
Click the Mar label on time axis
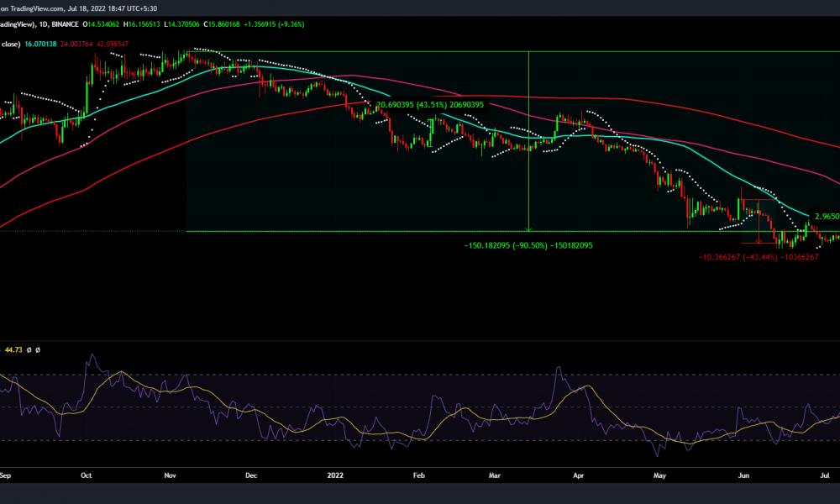[x=495, y=475]
